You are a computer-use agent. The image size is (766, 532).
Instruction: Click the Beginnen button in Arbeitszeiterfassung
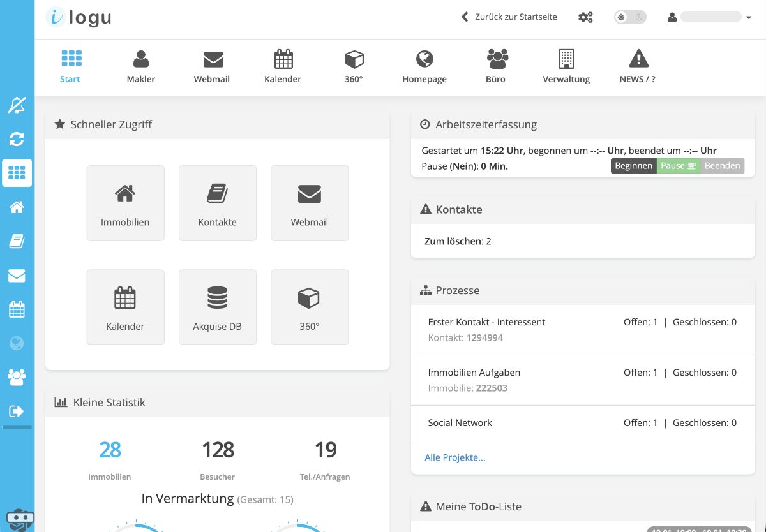[633, 166]
